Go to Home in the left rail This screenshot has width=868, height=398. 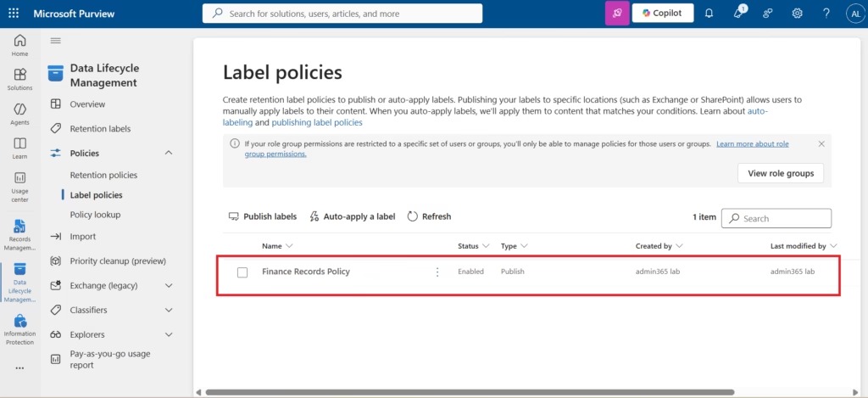[20, 46]
